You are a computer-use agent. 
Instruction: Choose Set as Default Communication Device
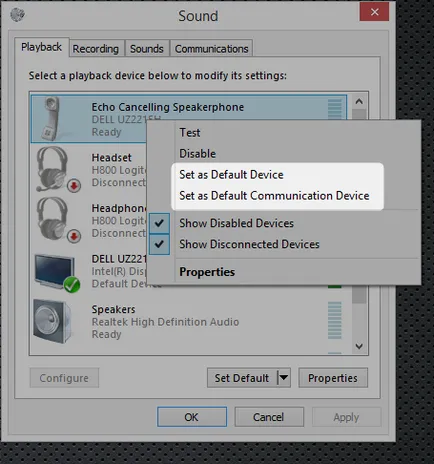click(274, 196)
